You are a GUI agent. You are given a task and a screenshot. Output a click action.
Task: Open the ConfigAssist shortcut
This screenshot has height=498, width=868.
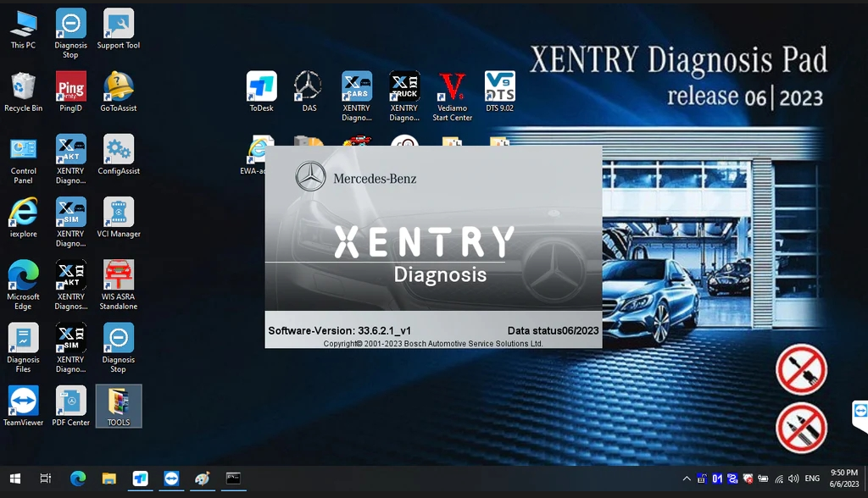119,154
